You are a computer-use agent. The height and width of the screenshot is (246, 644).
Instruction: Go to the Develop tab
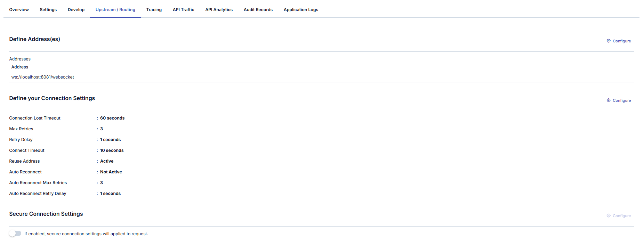[x=76, y=10]
